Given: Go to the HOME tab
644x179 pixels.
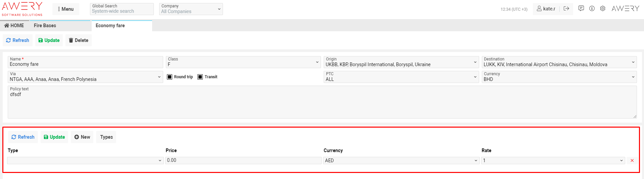Looking at the screenshot, I should point(14,26).
